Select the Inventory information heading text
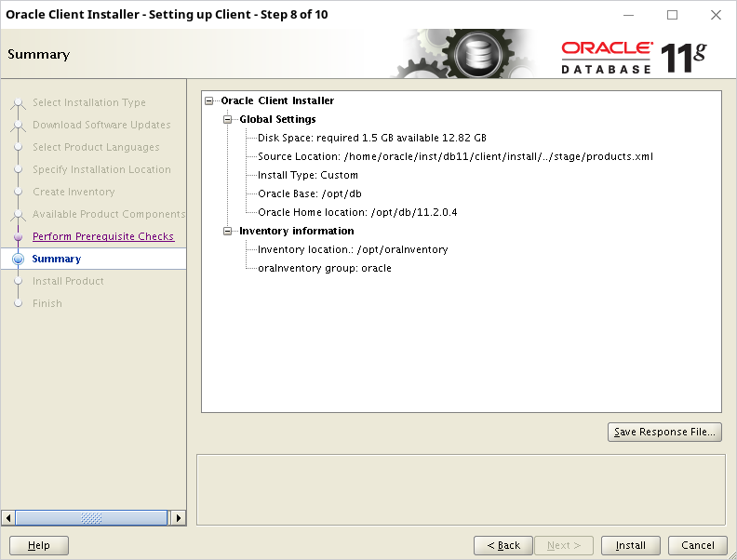Image resolution: width=737 pixels, height=560 pixels. pyautogui.click(x=297, y=231)
